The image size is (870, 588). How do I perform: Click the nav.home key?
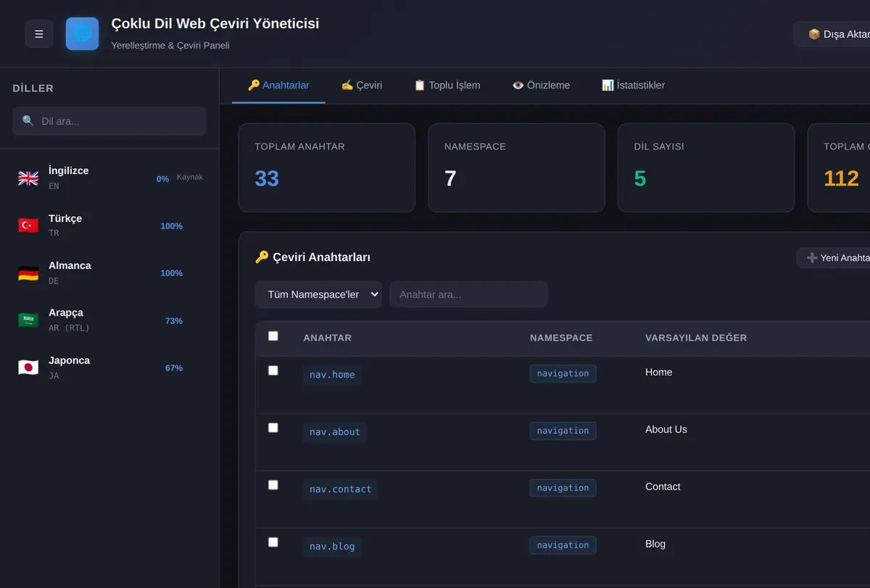coord(332,375)
